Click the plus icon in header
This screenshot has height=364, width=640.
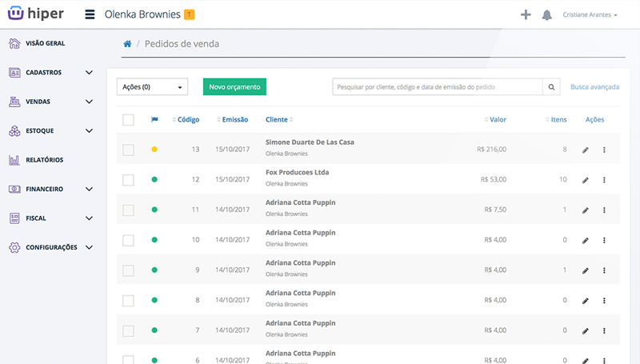[x=526, y=14]
